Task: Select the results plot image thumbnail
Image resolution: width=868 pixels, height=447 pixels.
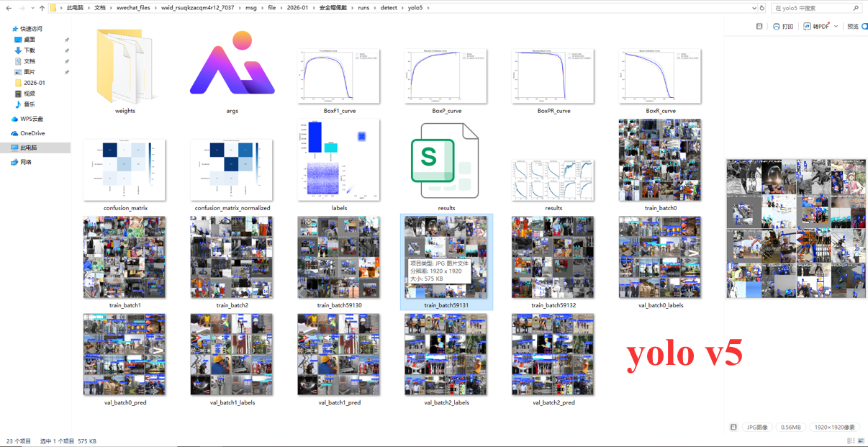Action: click(x=553, y=181)
